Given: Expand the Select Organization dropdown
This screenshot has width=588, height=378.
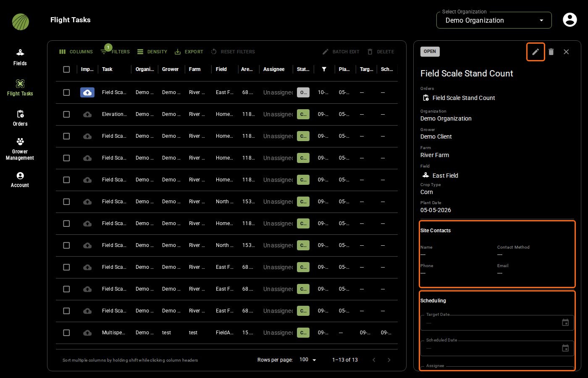Looking at the screenshot, I should coord(494,20).
